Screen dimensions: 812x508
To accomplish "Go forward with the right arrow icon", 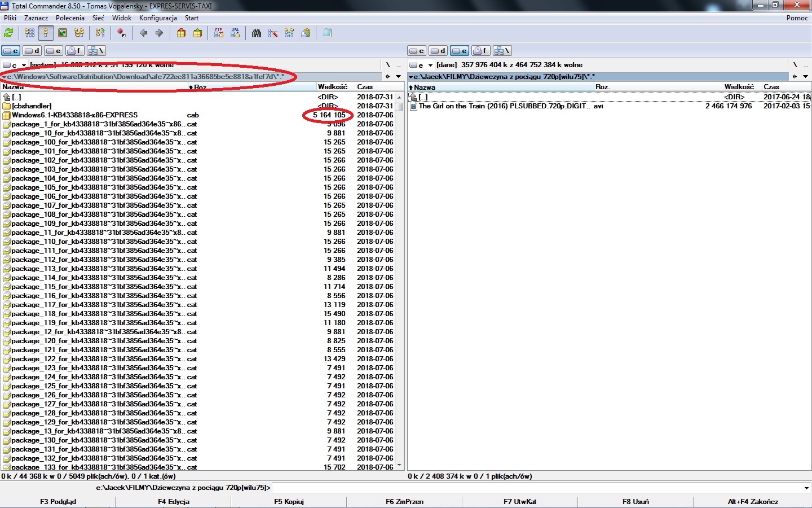I will pos(160,33).
